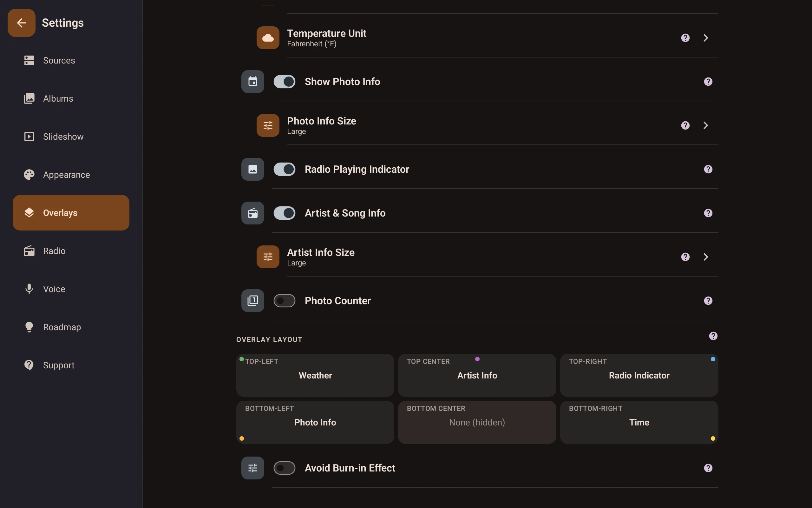Click the tune icon beside Avoid Burn-in Effect
This screenshot has width=812, height=508.
253,468
